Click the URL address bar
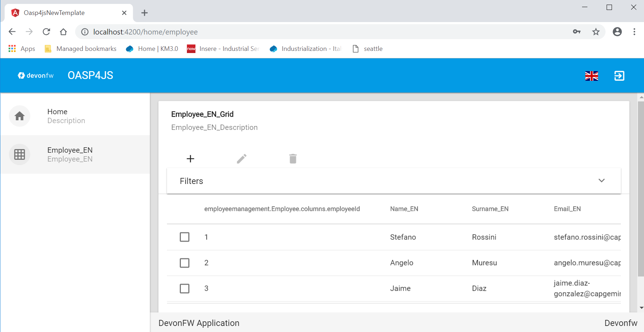This screenshot has height=332, width=644. pyautogui.click(x=320, y=32)
